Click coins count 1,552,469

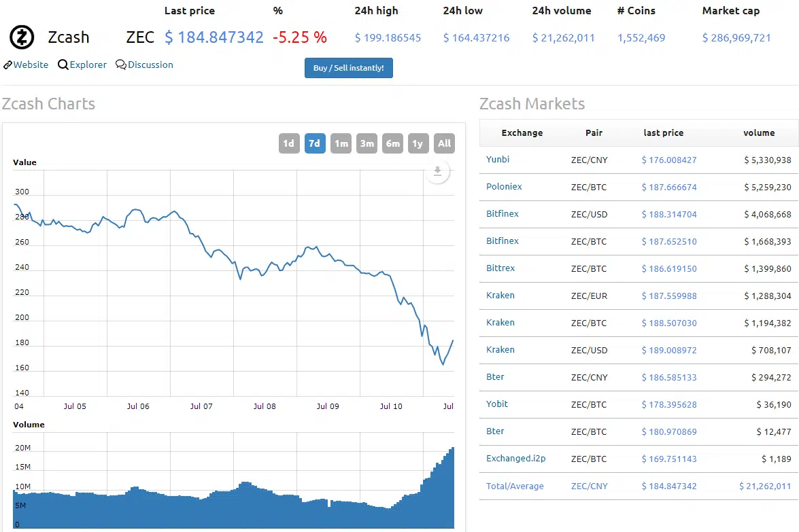[x=641, y=37]
